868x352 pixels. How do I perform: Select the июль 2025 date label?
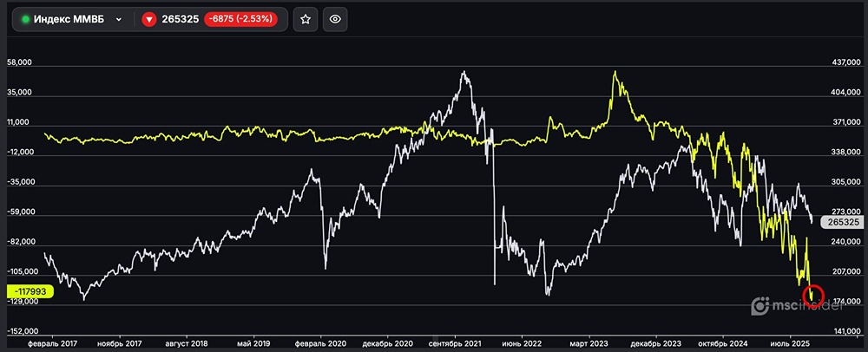(x=792, y=342)
